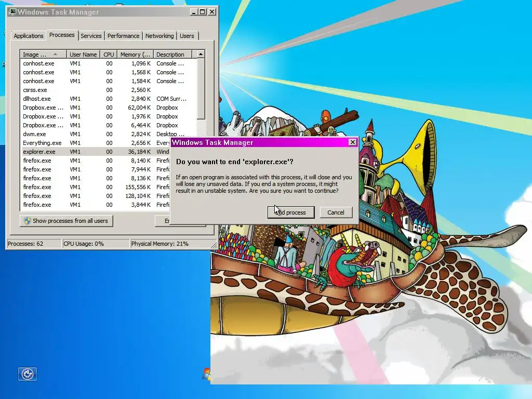Go to the Performance tab
The width and height of the screenshot is (532, 399).
(123, 36)
